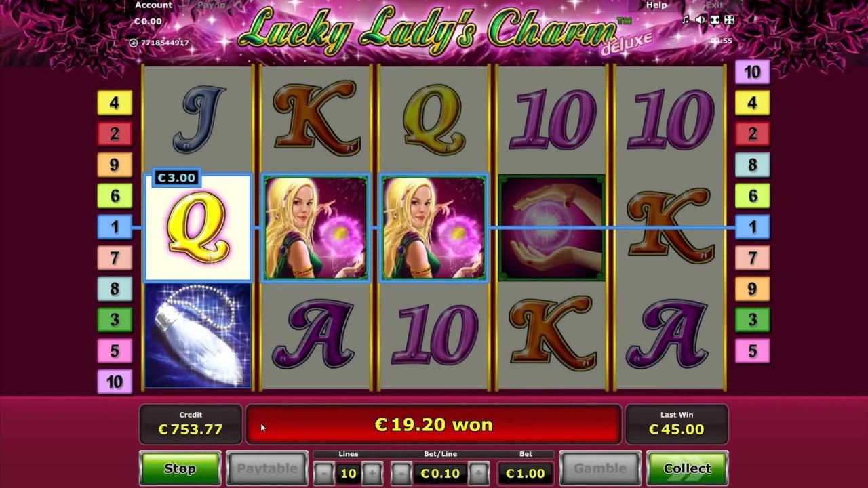Click the horizontal-arrows widescreen icon

pos(715,20)
